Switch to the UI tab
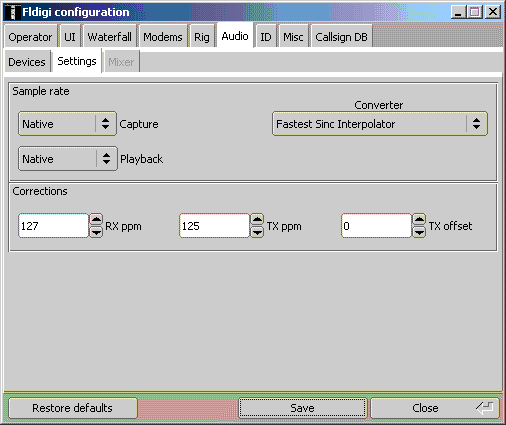 tap(70, 37)
